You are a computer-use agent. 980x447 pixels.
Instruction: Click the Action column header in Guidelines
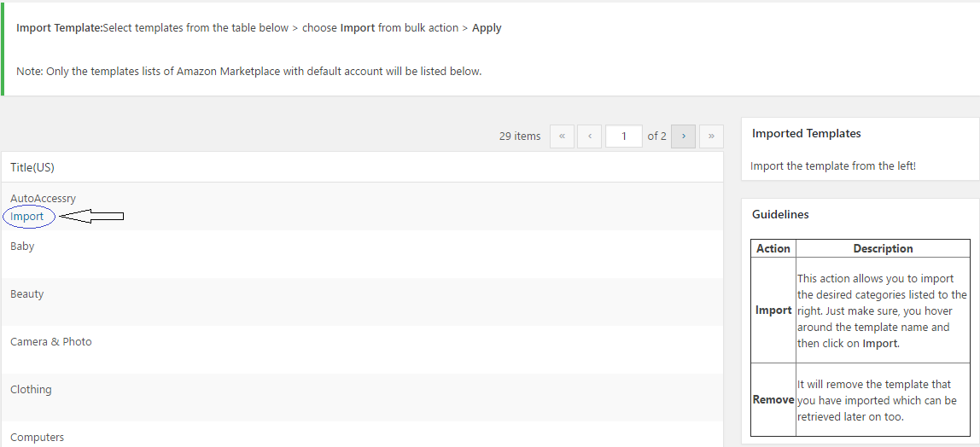(773, 248)
